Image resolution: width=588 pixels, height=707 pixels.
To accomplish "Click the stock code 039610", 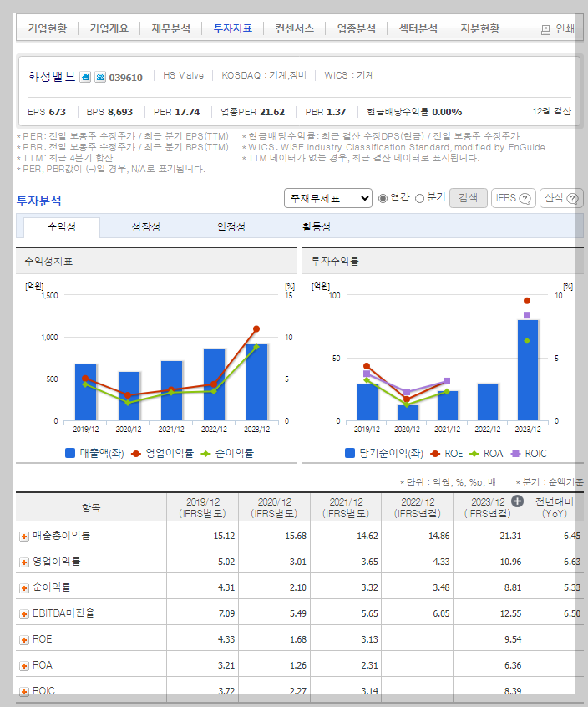I will (x=126, y=78).
